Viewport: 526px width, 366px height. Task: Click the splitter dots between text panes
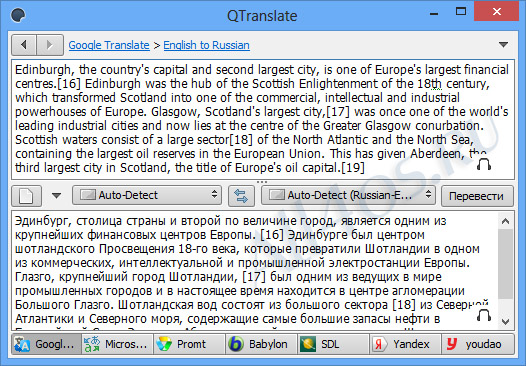point(262,182)
